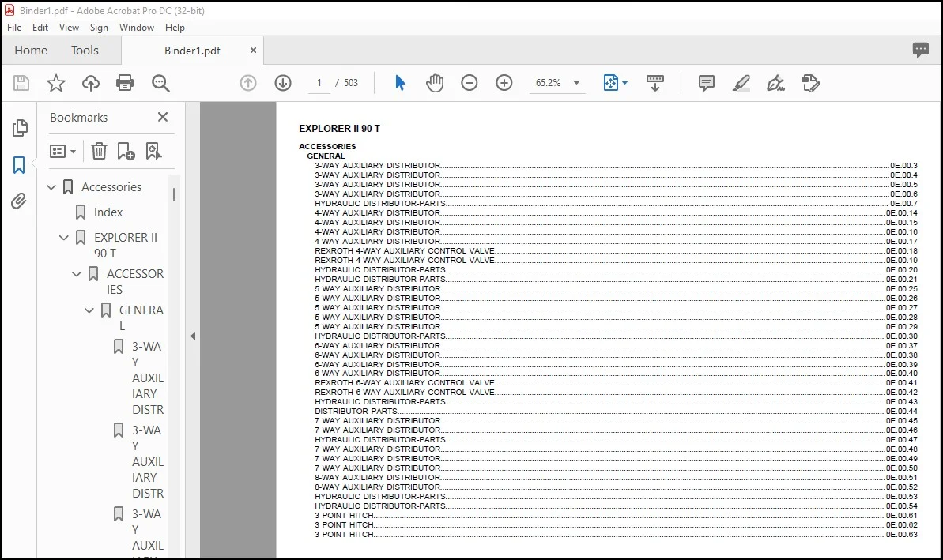The width and height of the screenshot is (943, 560).
Task: Open the Attachments paperclip panel
Action: pos(19,201)
